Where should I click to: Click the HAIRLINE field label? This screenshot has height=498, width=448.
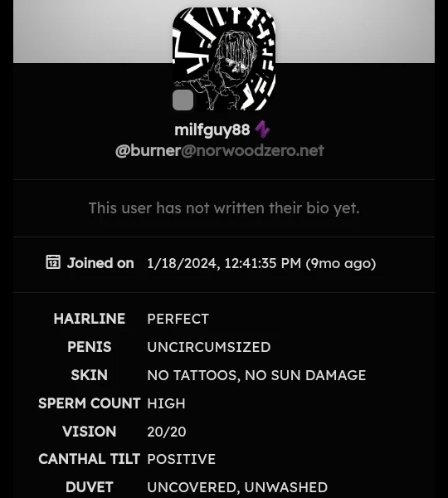pos(90,319)
